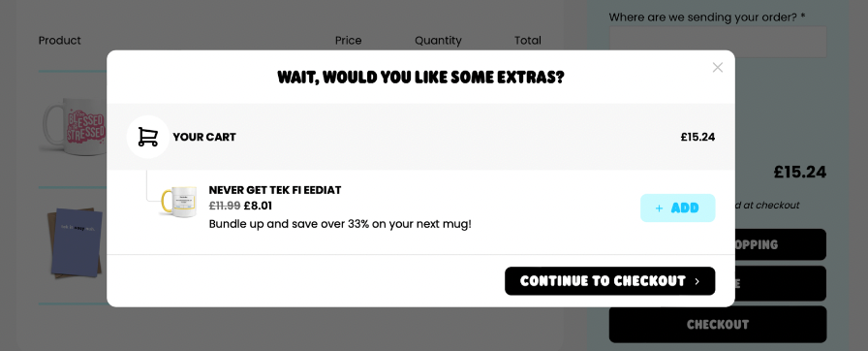Click the bundle savings description text

[x=340, y=224]
